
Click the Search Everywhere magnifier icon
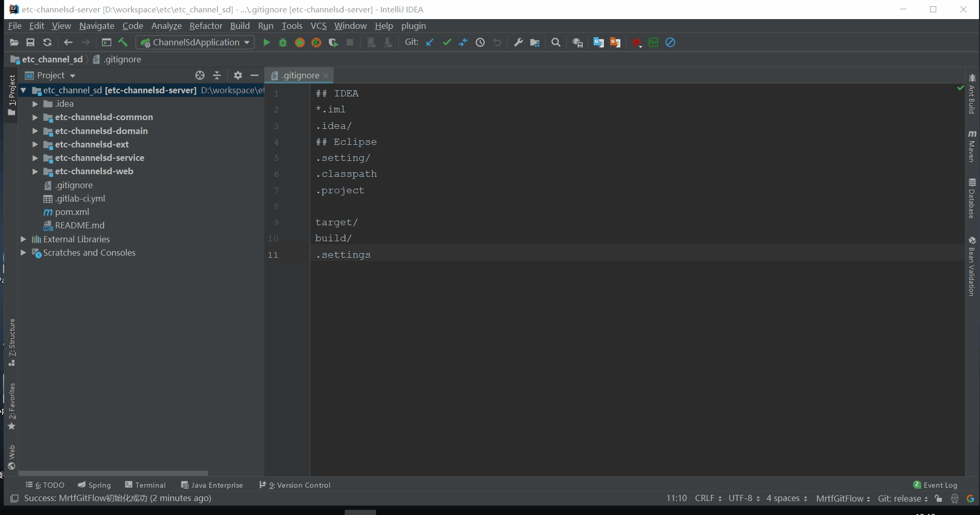click(x=555, y=42)
